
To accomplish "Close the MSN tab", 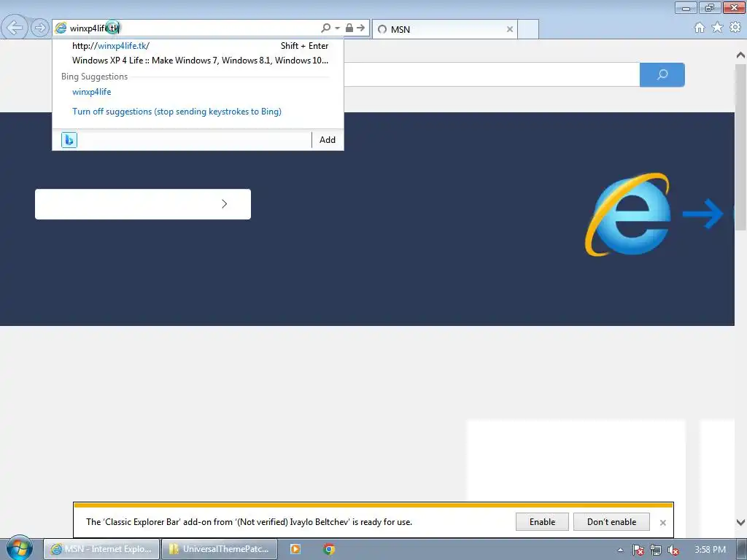I will tap(510, 29).
